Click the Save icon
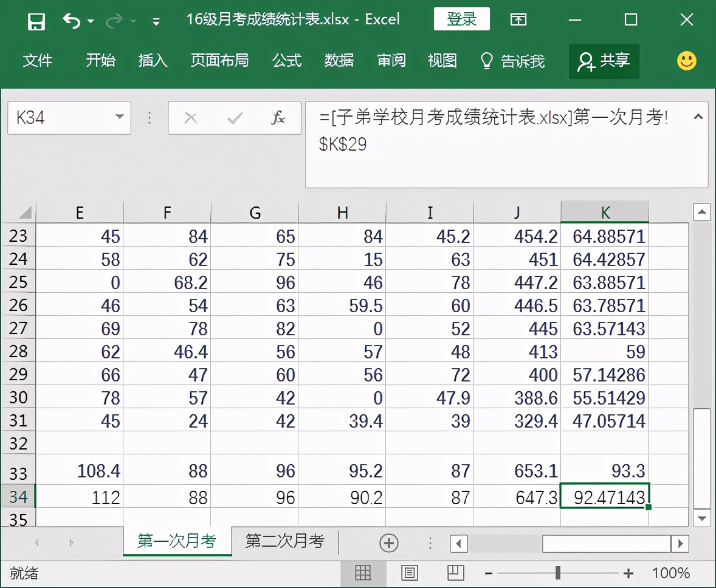Image resolution: width=716 pixels, height=588 pixels. coord(36,19)
